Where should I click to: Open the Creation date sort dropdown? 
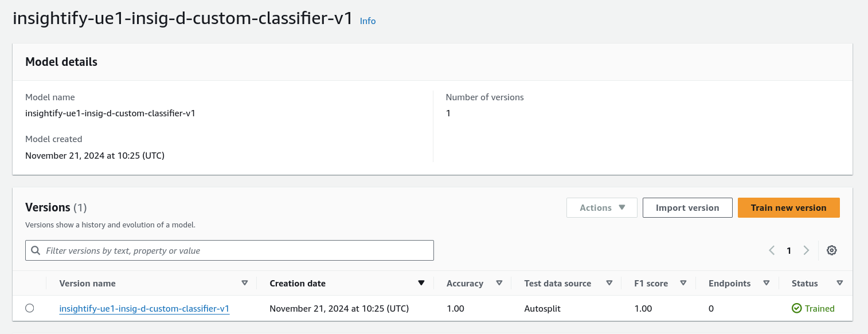[421, 283]
